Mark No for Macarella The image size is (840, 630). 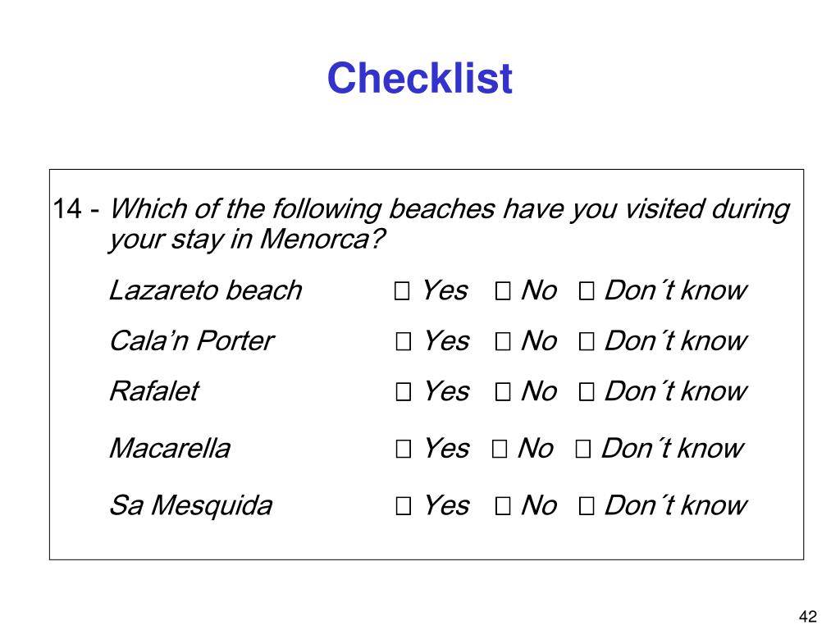tap(500, 449)
